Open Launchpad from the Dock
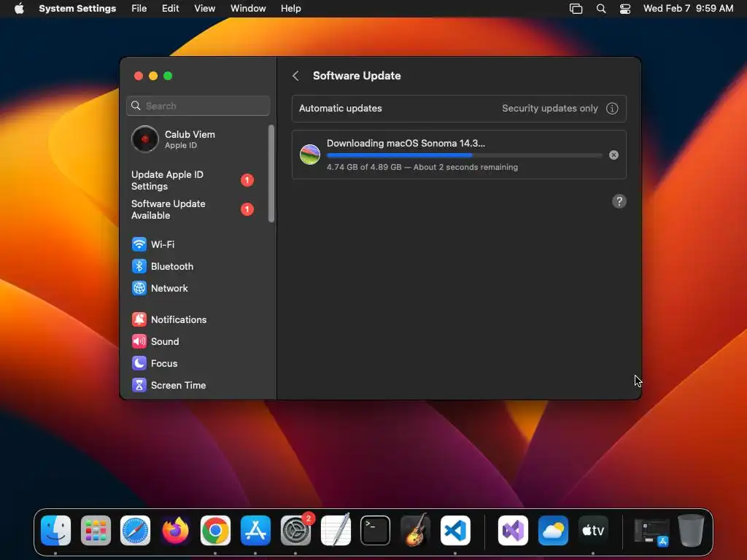The width and height of the screenshot is (747, 560). point(96,530)
